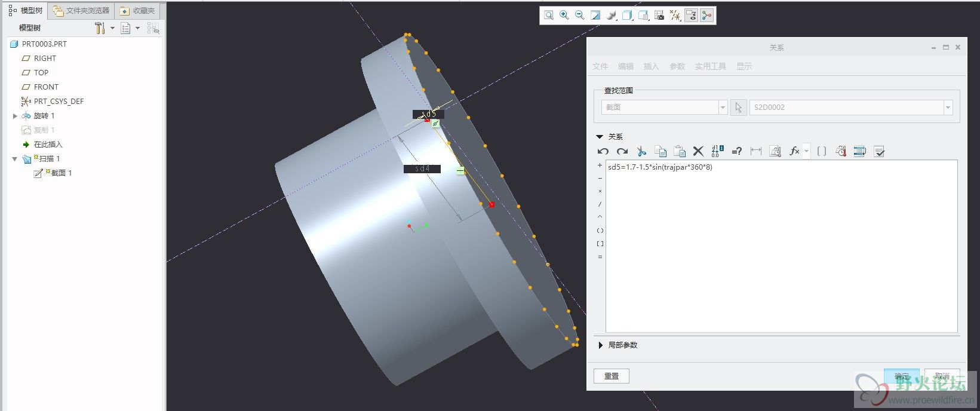Open the saved orientations cube icon
The width and height of the screenshot is (980, 411).
627,16
